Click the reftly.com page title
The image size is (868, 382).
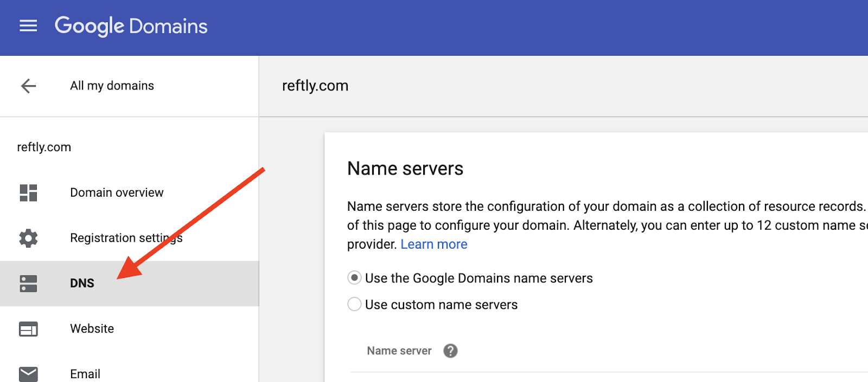coord(315,86)
